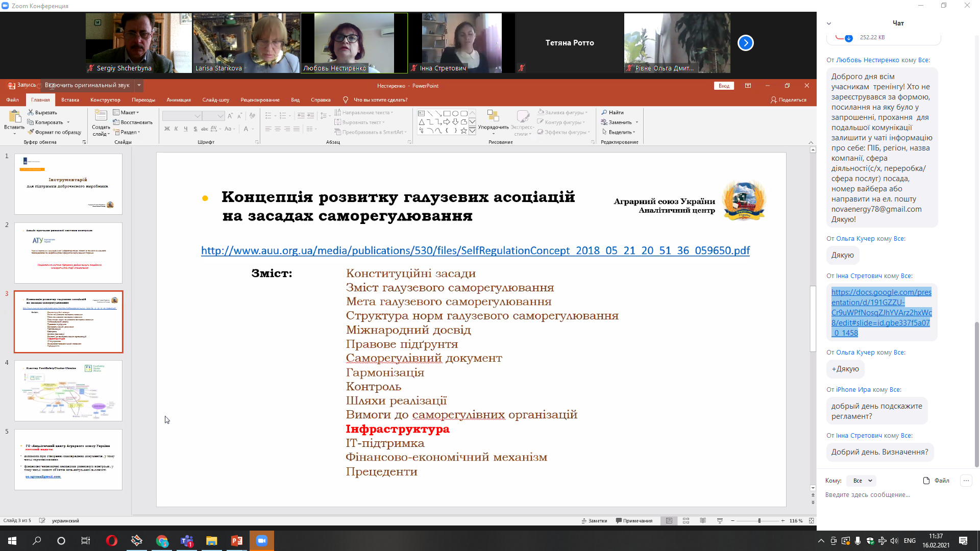Click the Arrange (Упорядочить) icon

493,116
